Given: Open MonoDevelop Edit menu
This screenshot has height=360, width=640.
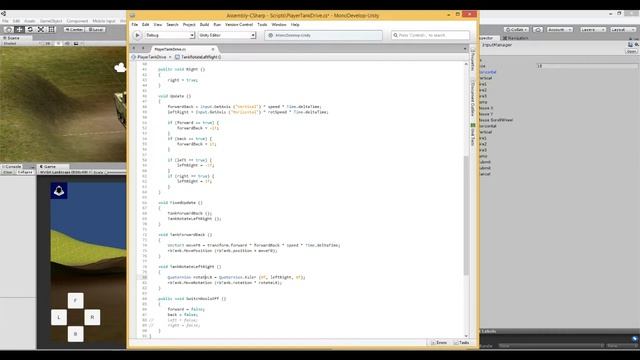Looking at the screenshot, I should (x=145, y=24).
